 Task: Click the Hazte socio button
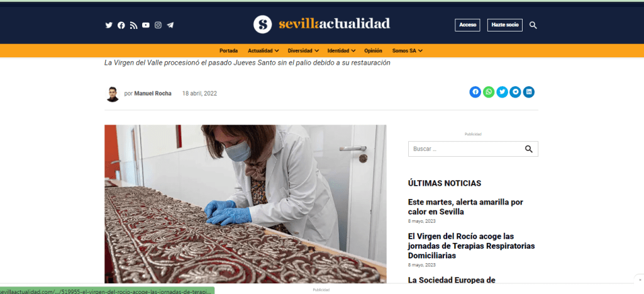tap(505, 25)
